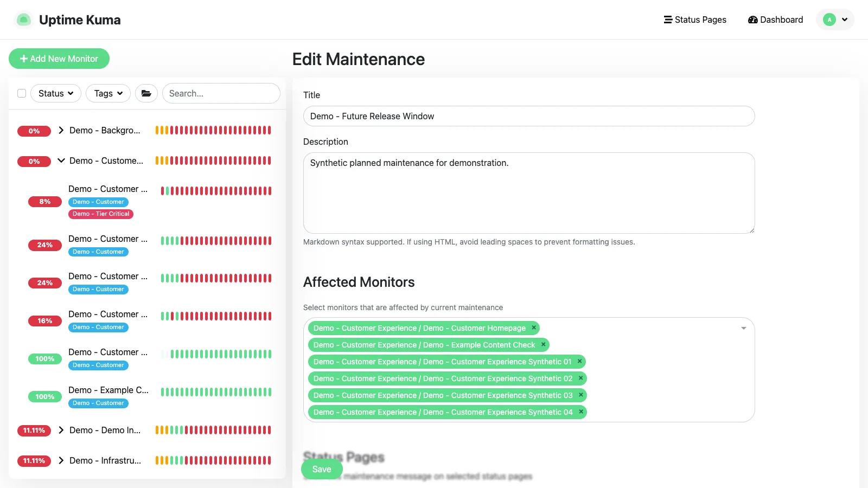Remove Customer Experience Synthetic 04 tag
The height and width of the screenshot is (488, 868).
click(580, 412)
